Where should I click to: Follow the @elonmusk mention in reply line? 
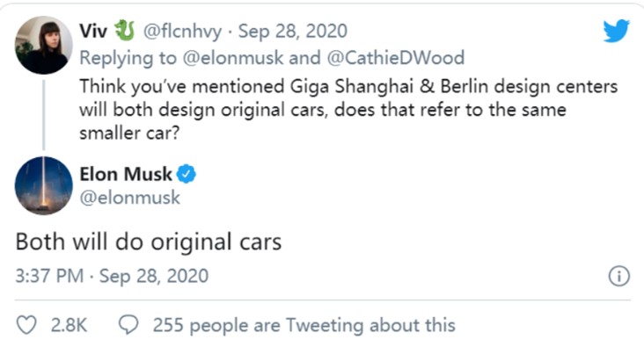click(233, 58)
